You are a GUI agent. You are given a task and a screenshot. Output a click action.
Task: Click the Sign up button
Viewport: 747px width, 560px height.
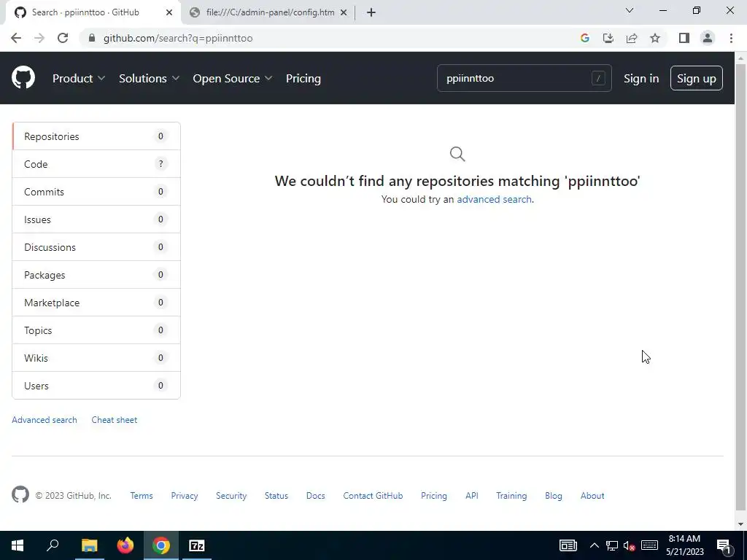pos(697,78)
